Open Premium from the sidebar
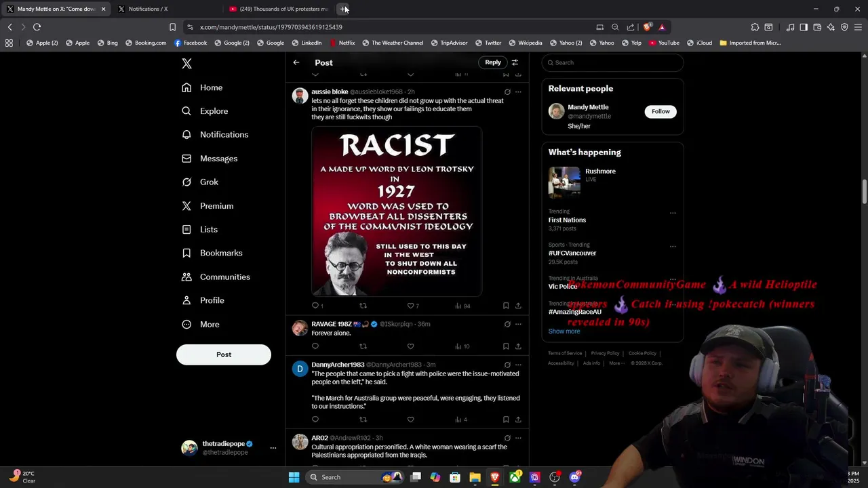The height and width of the screenshot is (488, 868). coord(208,206)
